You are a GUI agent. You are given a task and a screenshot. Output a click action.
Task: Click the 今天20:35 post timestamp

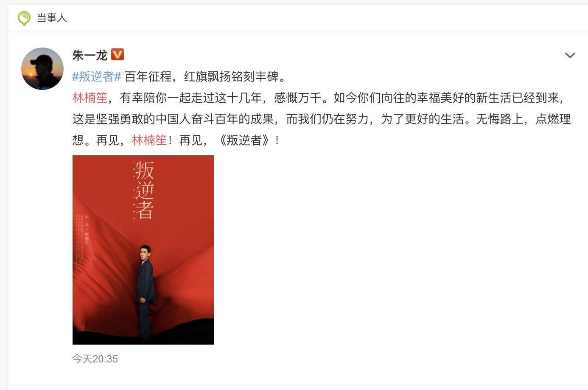(95, 359)
